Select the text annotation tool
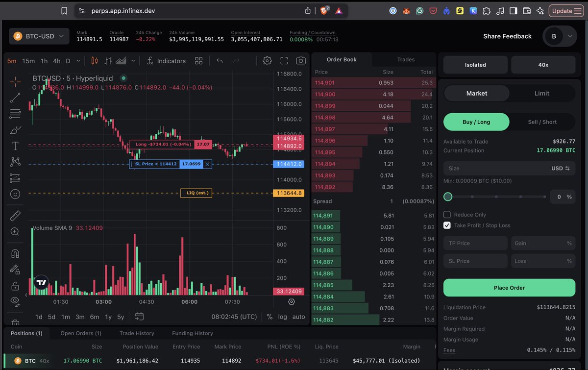 pos(15,146)
